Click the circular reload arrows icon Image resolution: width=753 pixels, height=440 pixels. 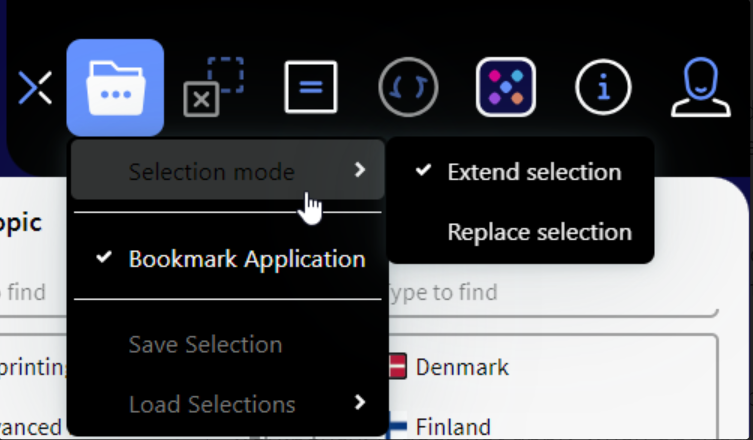click(x=408, y=88)
